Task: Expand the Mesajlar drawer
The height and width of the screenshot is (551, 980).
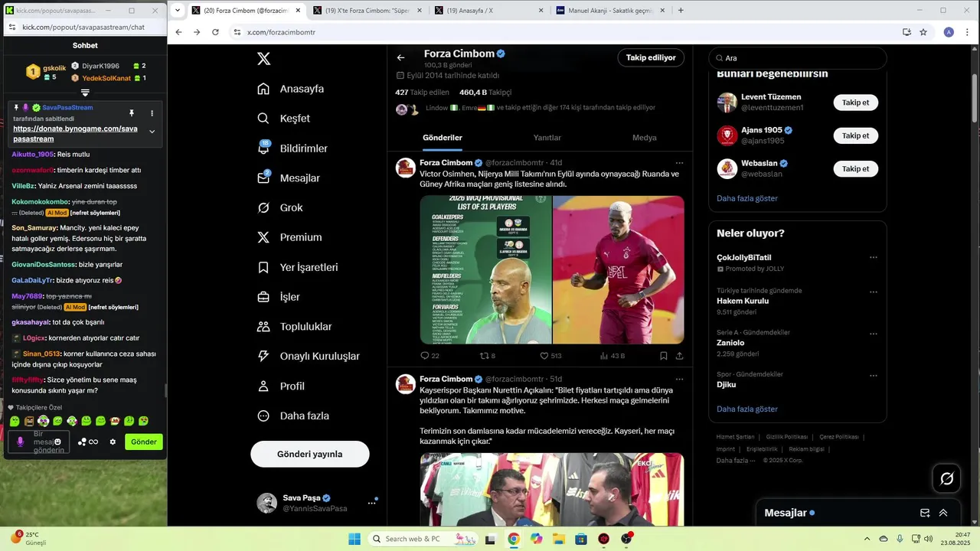Action: pyautogui.click(x=943, y=513)
